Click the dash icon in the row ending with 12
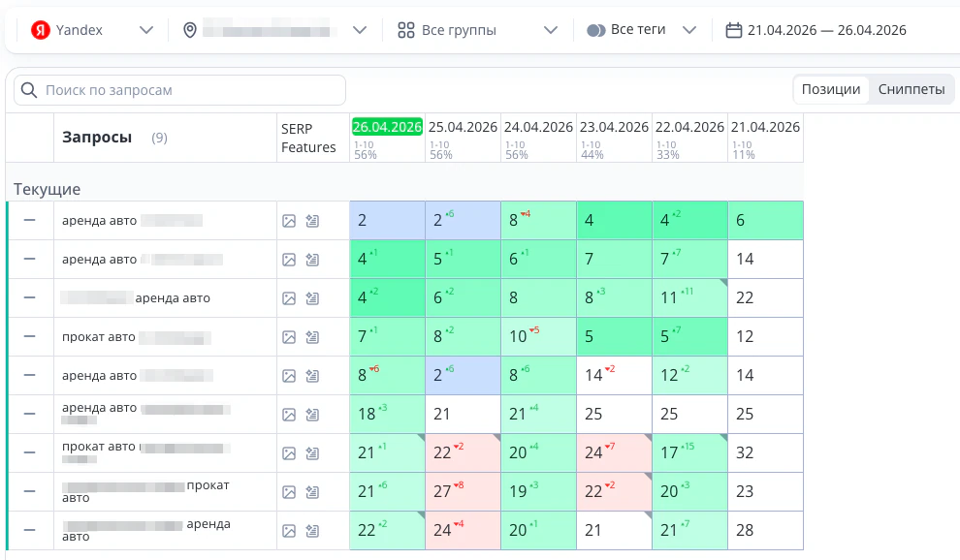The height and width of the screenshot is (560, 960). point(29,336)
